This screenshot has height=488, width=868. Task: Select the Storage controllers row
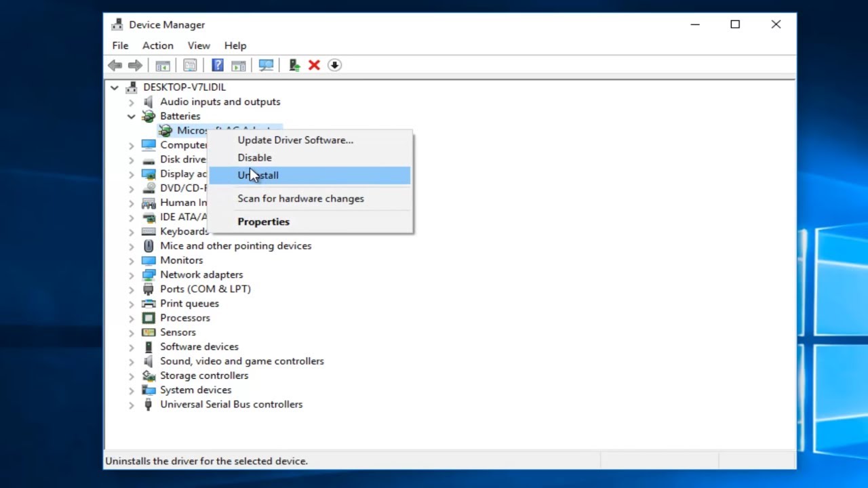(x=204, y=375)
